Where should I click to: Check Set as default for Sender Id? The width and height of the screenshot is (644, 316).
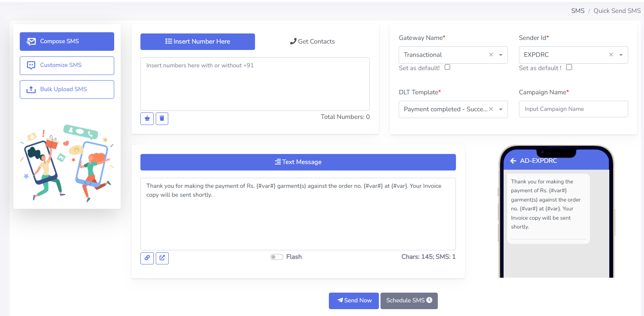point(569,67)
